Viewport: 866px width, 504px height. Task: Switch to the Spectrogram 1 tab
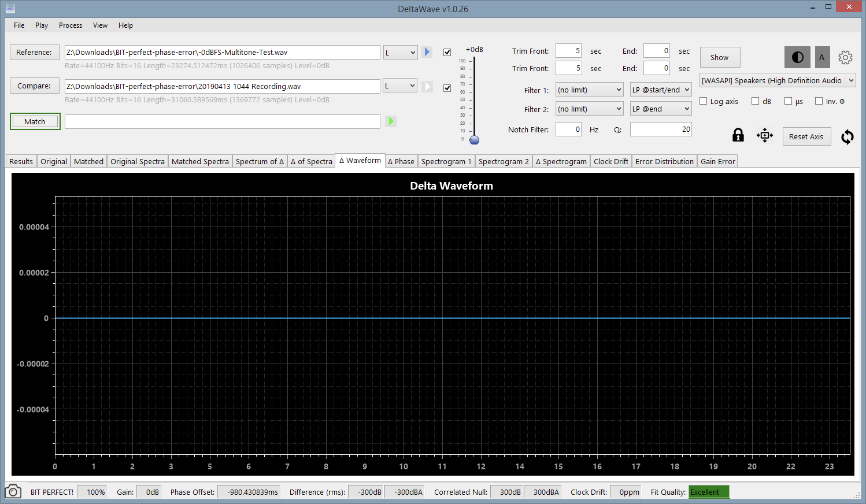446,161
